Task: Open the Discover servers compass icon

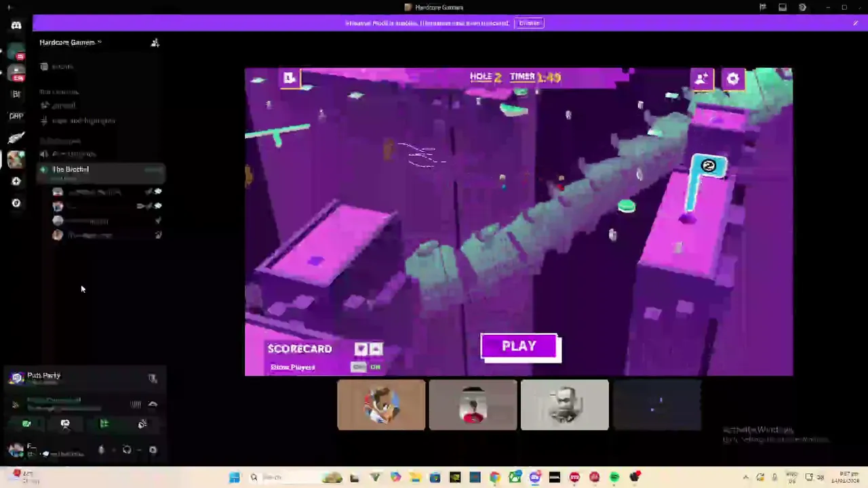Action: [x=16, y=203]
